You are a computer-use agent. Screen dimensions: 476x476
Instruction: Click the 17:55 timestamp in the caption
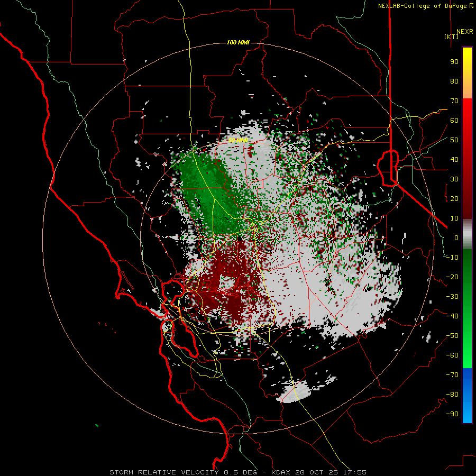pos(354,472)
